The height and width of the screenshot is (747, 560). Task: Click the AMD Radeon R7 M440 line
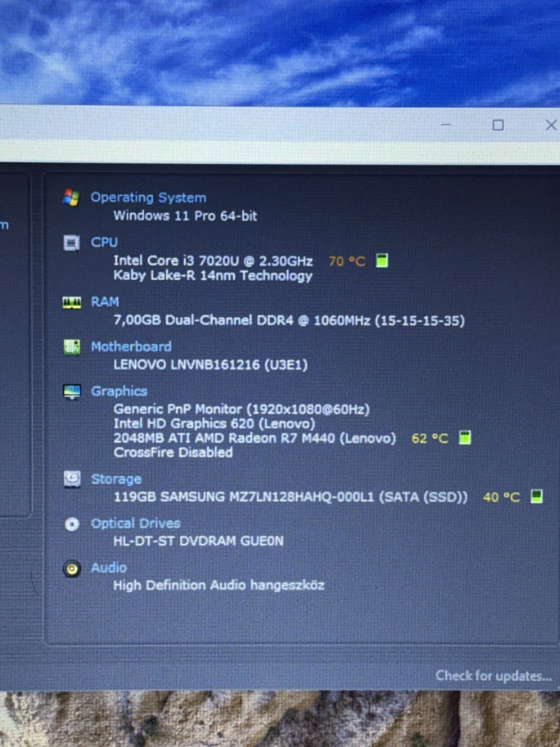point(255,438)
